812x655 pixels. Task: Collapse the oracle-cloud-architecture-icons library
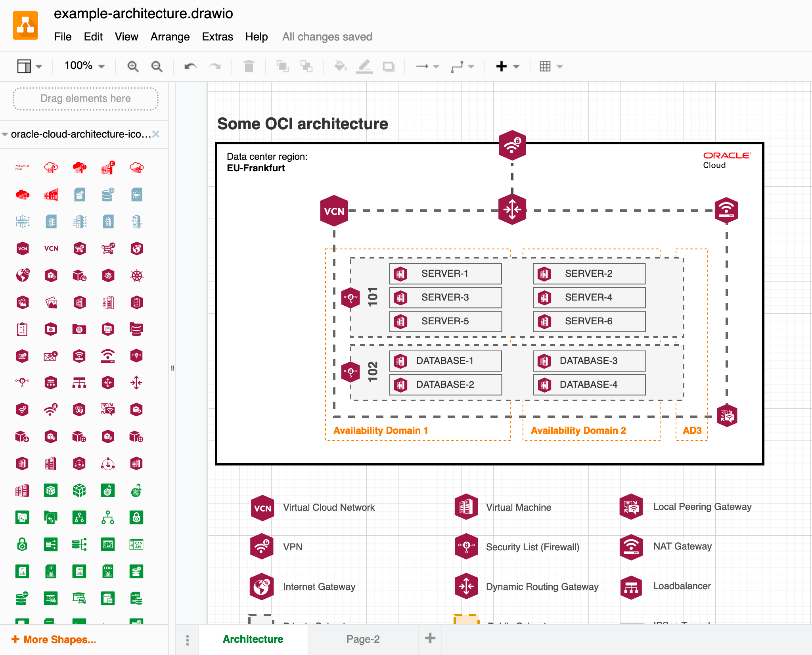pyautogui.click(x=5, y=134)
